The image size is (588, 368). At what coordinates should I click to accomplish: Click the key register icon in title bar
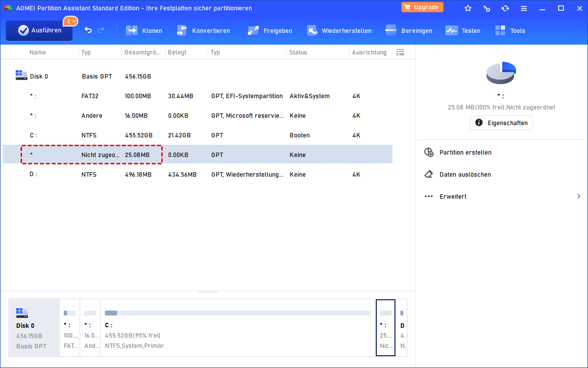[x=487, y=8]
